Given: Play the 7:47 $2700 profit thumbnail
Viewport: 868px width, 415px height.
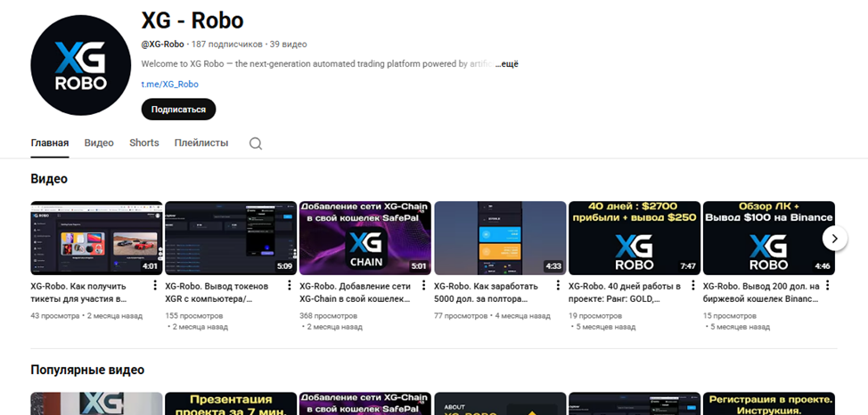Looking at the screenshot, I should [x=635, y=238].
